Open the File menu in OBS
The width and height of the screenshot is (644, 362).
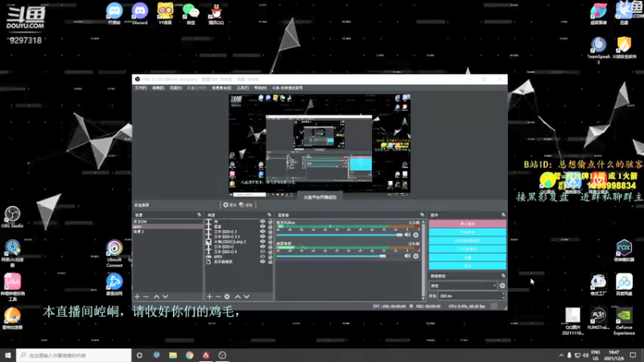(x=140, y=88)
